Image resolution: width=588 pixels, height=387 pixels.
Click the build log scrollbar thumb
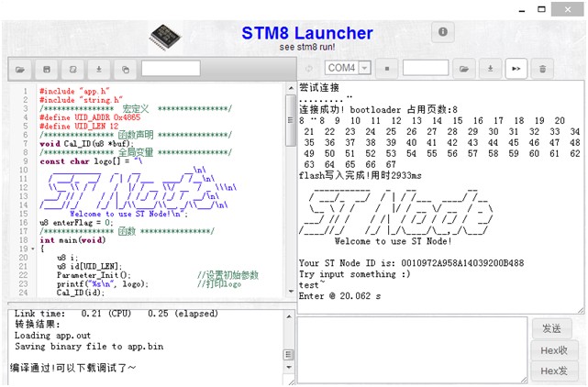click(288, 355)
